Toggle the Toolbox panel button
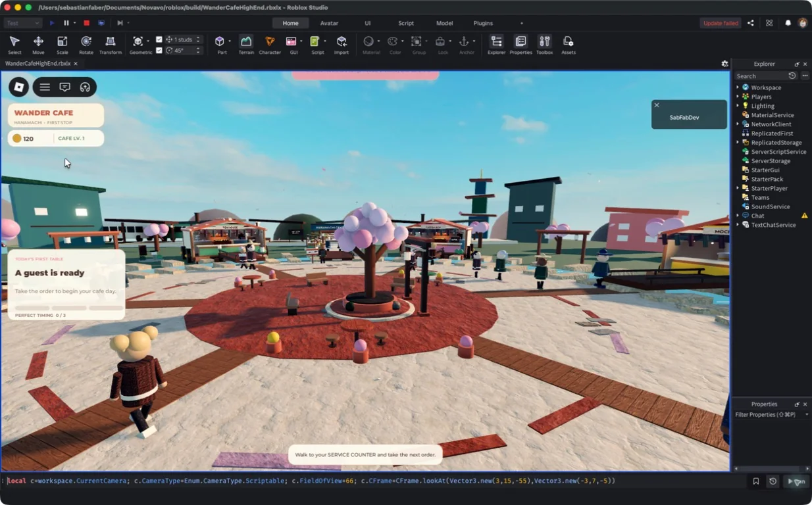 pos(544,45)
